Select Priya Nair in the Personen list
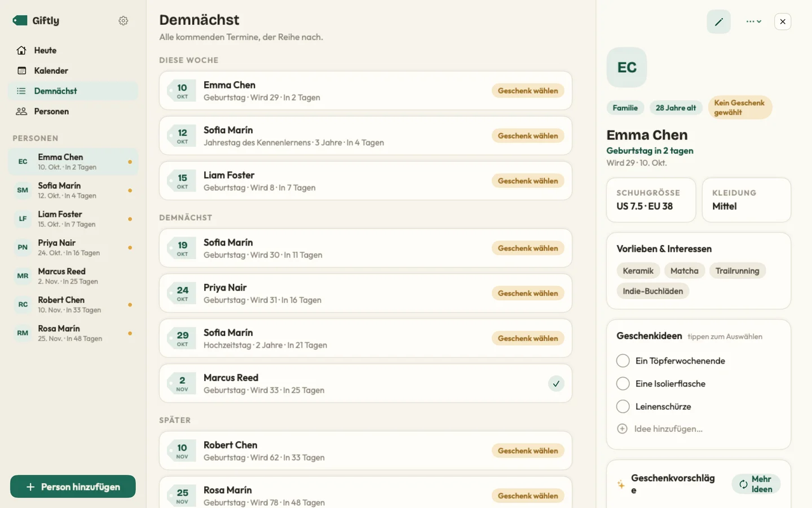Viewport: 812px width, 508px height. coord(73,247)
